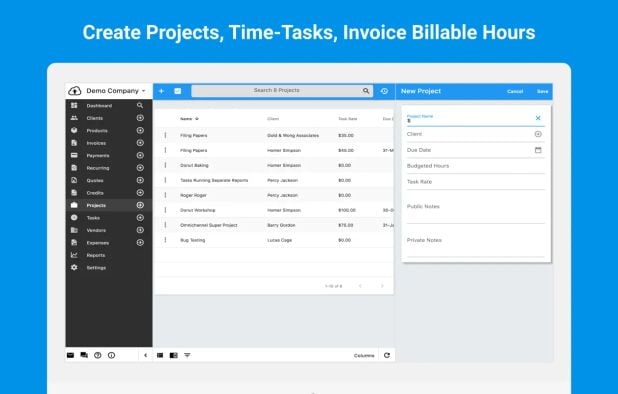
Task: Clear the Project Name field with X
Action: tap(538, 118)
